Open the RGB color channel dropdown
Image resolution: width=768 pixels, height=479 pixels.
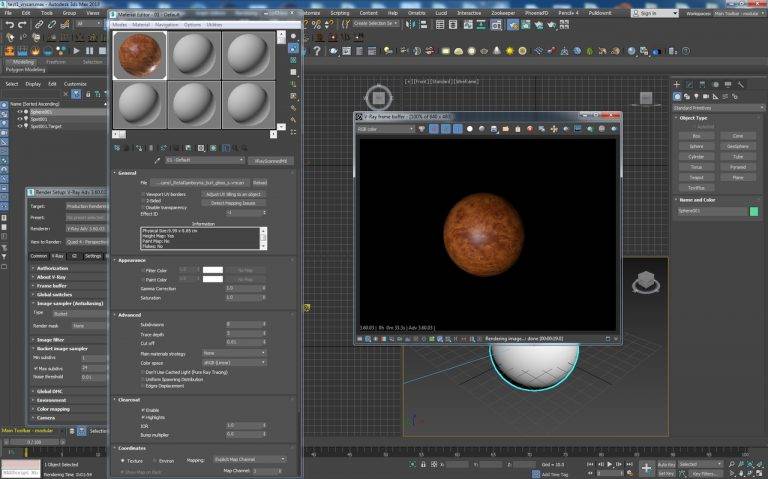point(385,129)
